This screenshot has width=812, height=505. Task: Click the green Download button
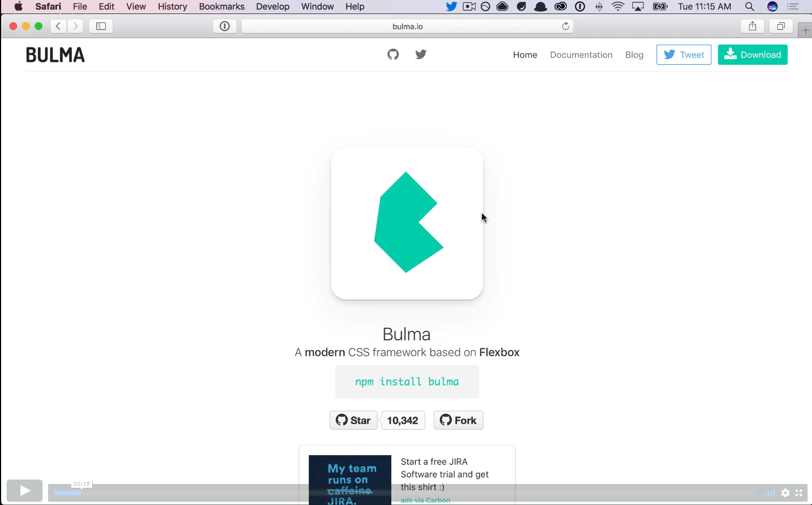tap(752, 55)
